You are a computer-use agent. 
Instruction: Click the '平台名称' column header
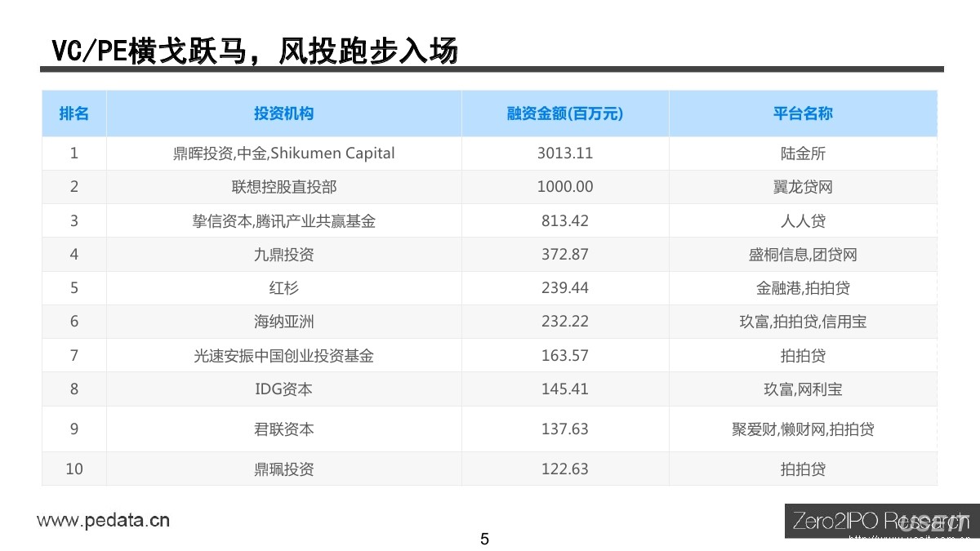(803, 113)
